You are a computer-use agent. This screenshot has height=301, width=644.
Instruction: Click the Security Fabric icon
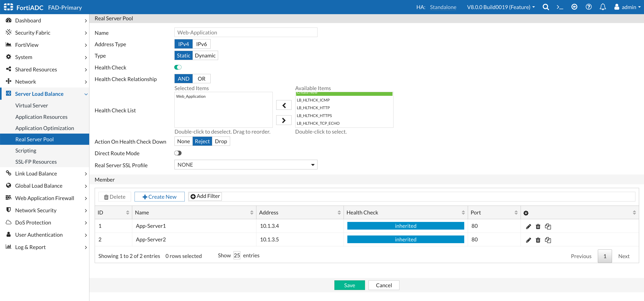pos(8,32)
